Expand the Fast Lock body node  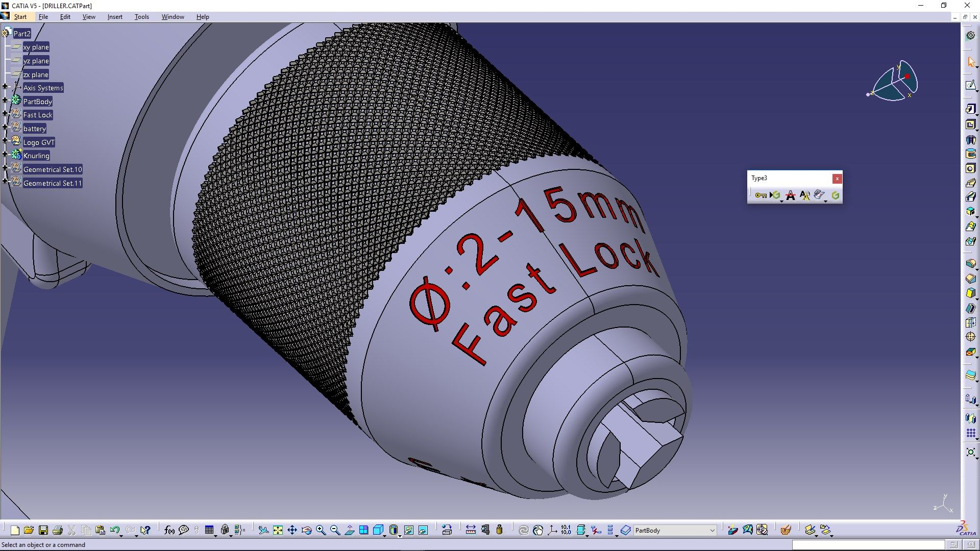(5, 114)
